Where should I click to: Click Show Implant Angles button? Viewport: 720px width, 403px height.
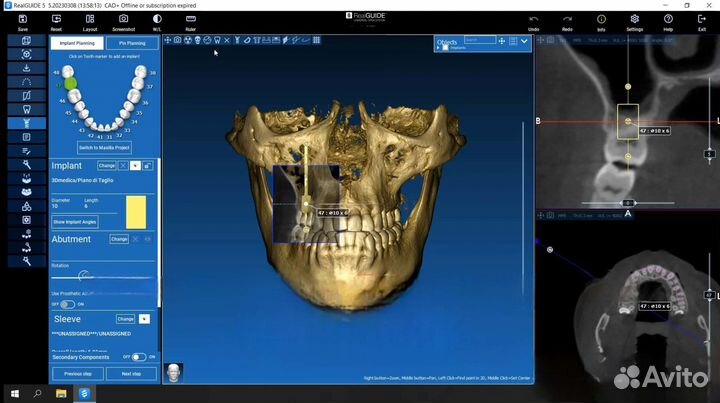(74, 222)
